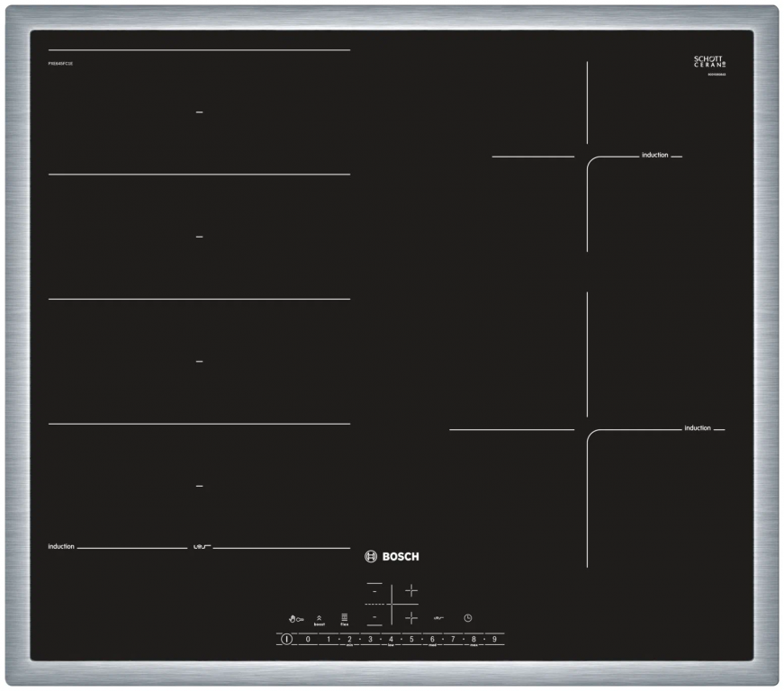Activate the child lock key icon

(296, 618)
